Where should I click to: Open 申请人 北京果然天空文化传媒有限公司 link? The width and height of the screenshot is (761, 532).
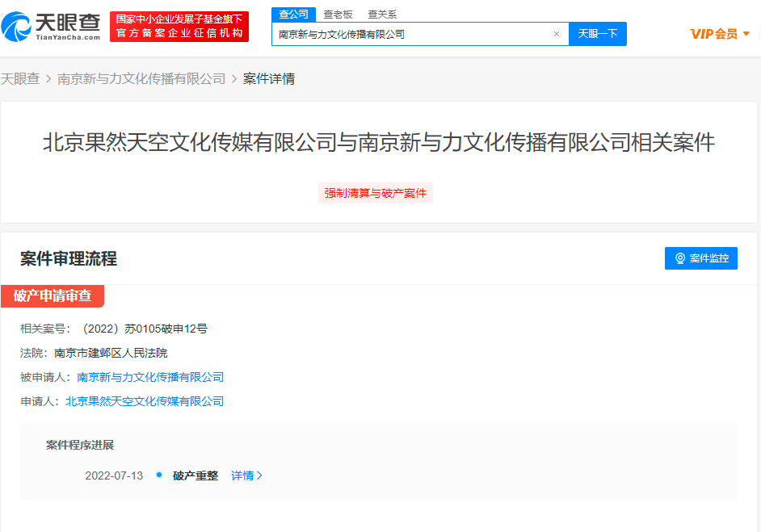pos(145,401)
